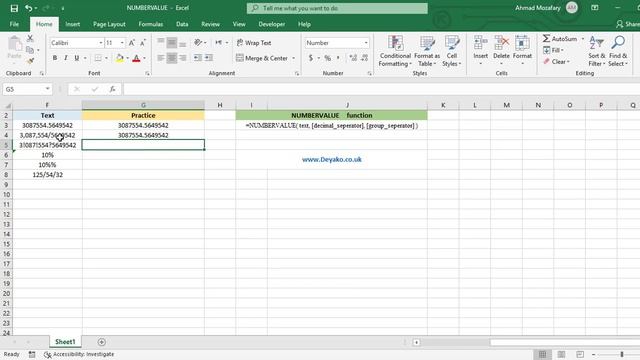Open Font dialog launcher
640x360 pixels.
coord(147,73)
